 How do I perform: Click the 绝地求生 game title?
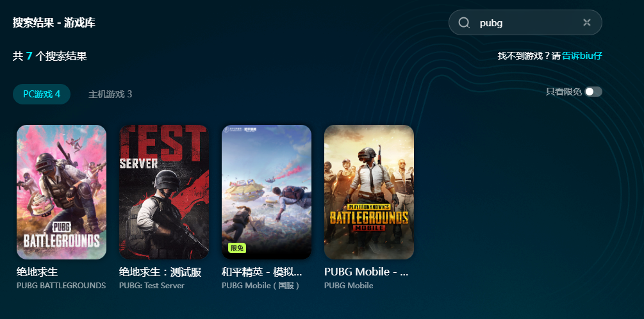(37, 272)
